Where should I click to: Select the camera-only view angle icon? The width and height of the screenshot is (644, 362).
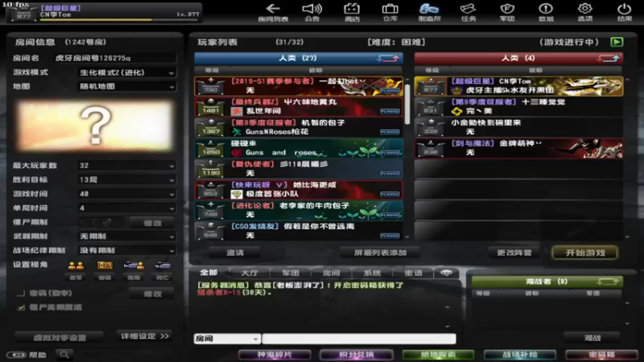(163, 266)
